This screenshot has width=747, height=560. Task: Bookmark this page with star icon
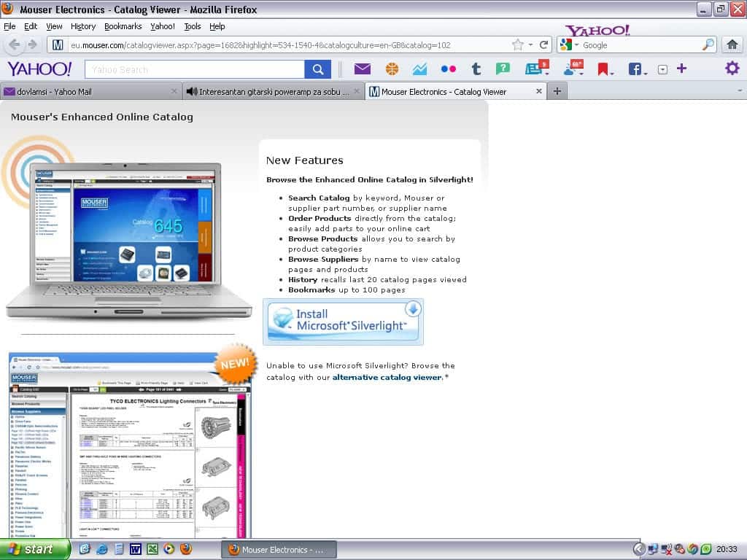coord(518,44)
